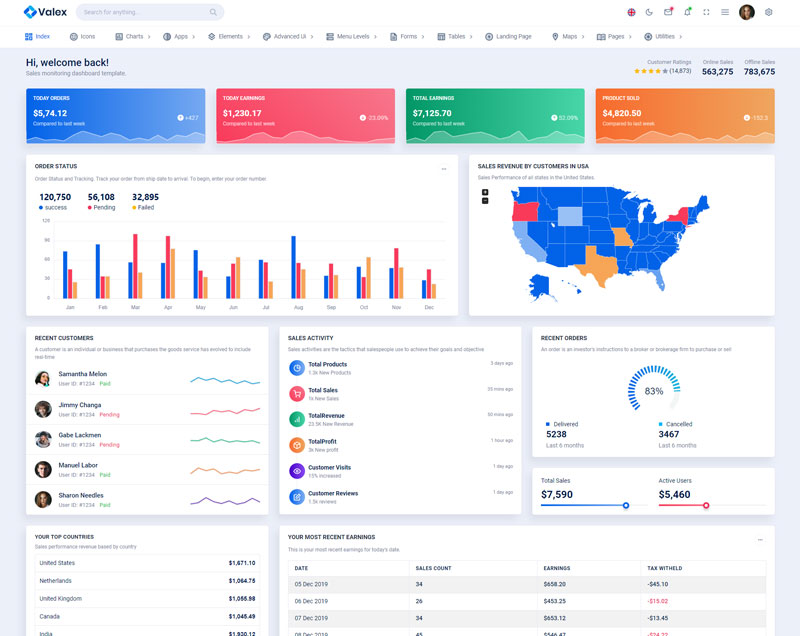The width and height of the screenshot is (800, 636).
Task: Click the Valex logo
Action: 45,12
